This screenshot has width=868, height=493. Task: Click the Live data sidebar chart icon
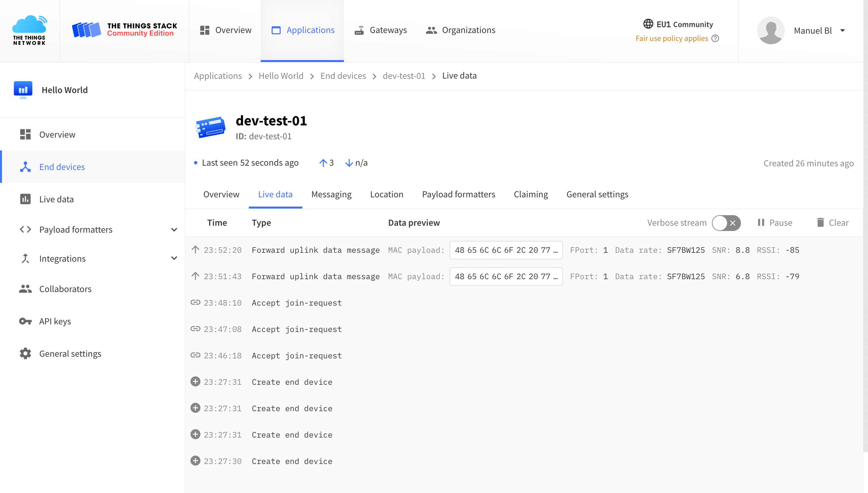point(25,199)
